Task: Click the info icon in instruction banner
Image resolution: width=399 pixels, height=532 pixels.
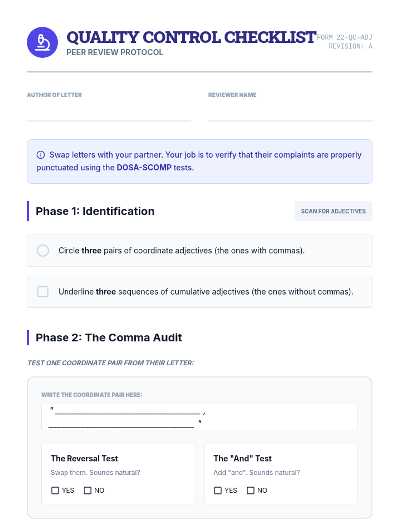Action: [x=41, y=155]
